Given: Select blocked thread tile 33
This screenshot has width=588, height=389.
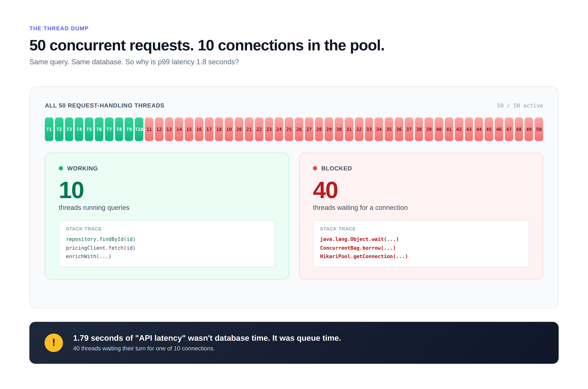Looking at the screenshot, I should [x=369, y=129].
